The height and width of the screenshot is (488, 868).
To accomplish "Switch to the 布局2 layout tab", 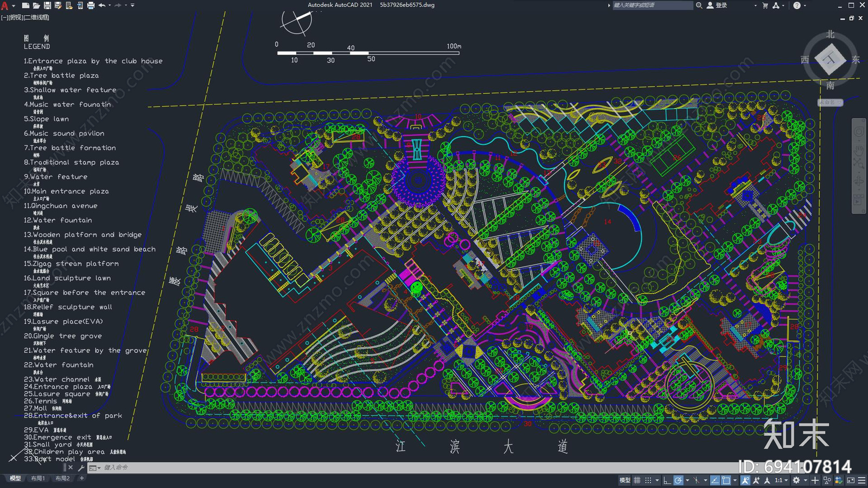I will pyautogui.click(x=62, y=478).
